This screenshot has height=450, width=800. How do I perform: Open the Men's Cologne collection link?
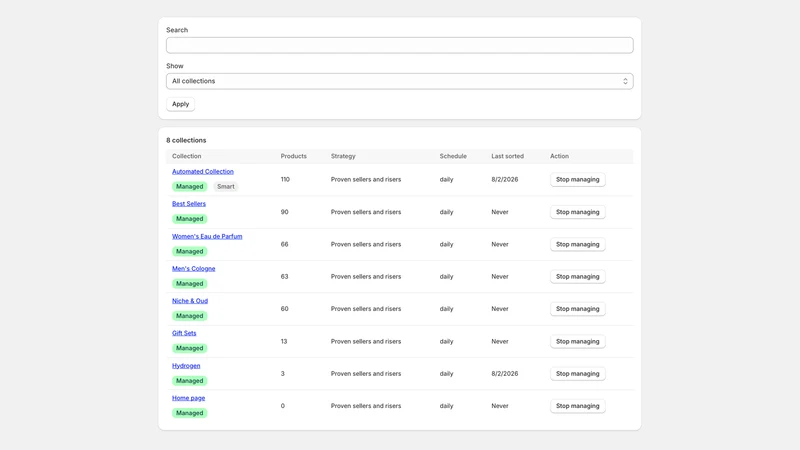[x=193, y=268]
